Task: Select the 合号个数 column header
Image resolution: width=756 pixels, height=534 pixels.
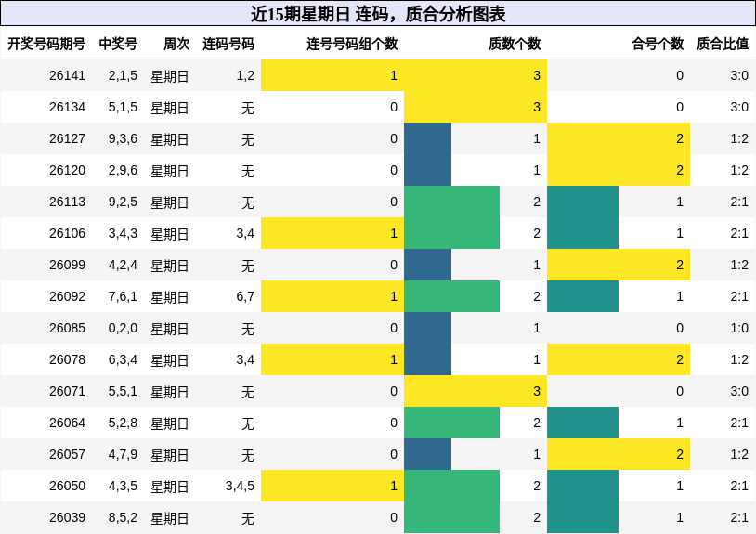Action: (x=658, y=44)
